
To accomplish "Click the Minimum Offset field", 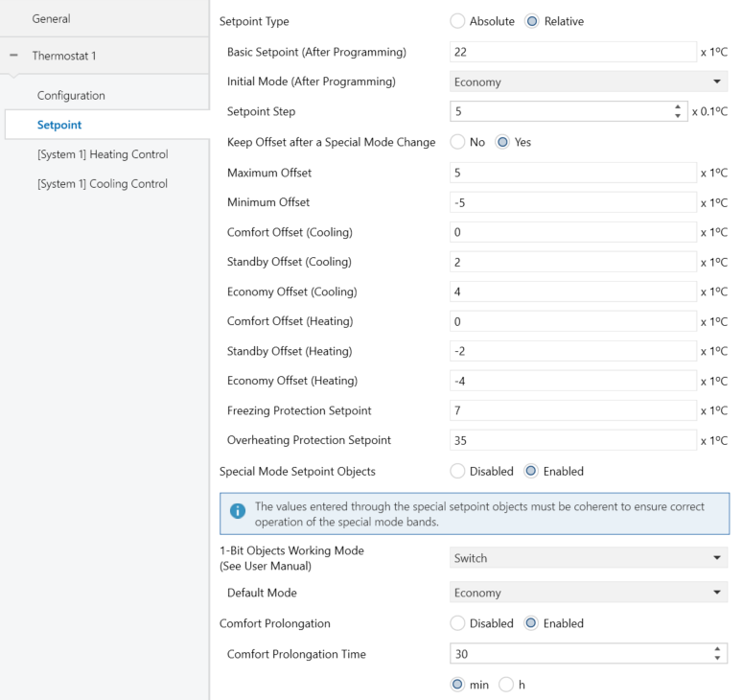I will [573, 202].
